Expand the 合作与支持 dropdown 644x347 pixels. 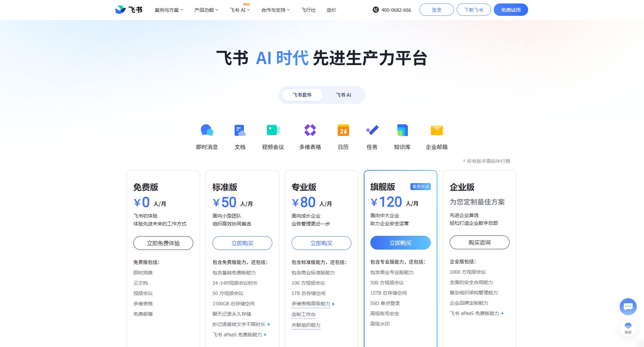275,10
